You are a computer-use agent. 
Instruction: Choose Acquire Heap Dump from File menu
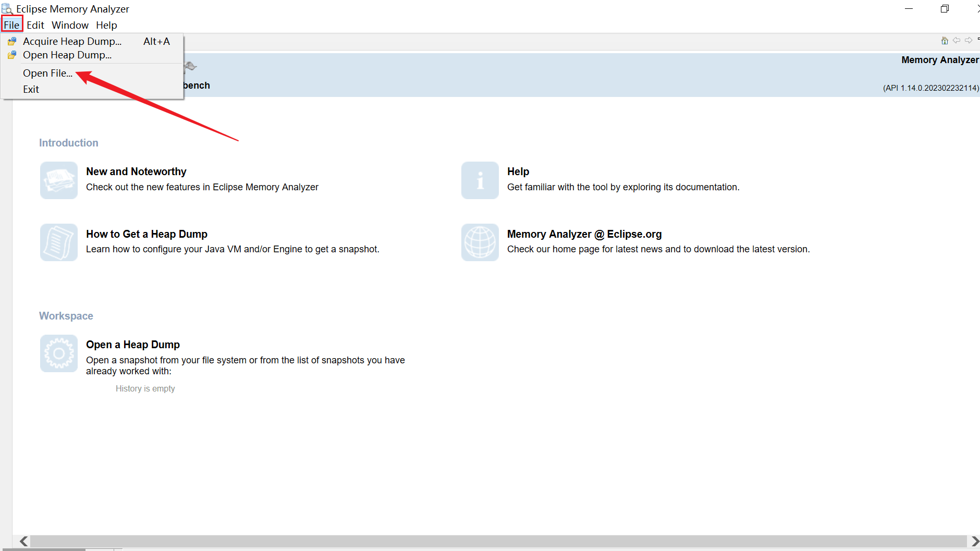[x=72, y=41]
